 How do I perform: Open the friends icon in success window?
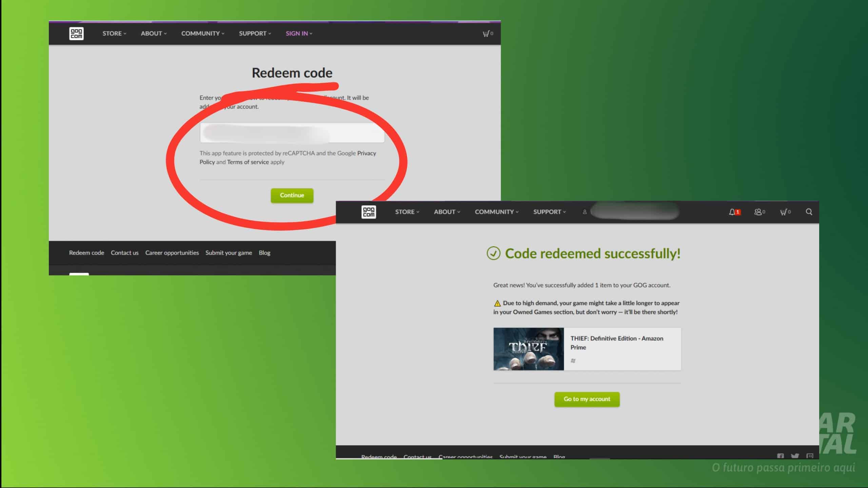pos(759,212)
